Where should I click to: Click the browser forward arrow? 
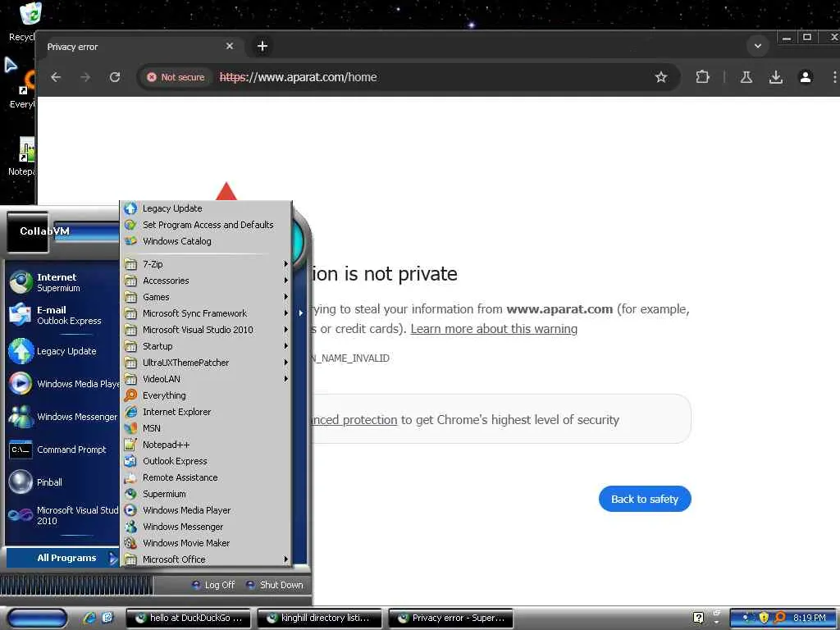click(x=85, y=77)
